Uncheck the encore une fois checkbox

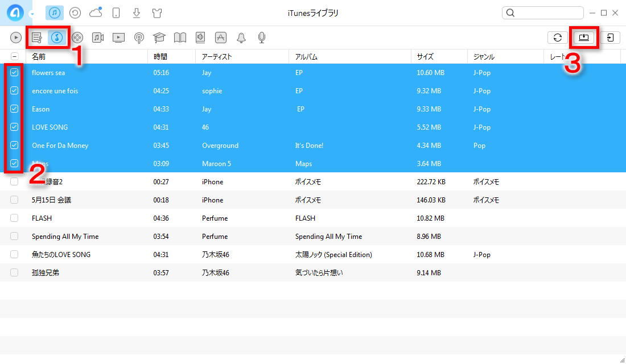click(x=14, y=90)
